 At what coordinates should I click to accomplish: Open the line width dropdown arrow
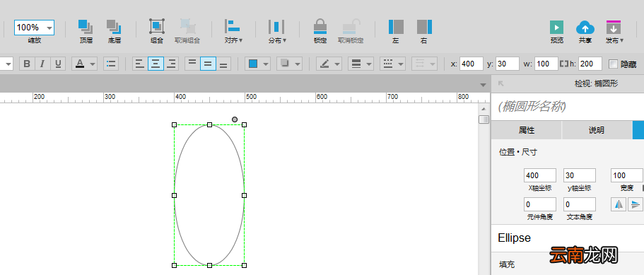[369, 64]
